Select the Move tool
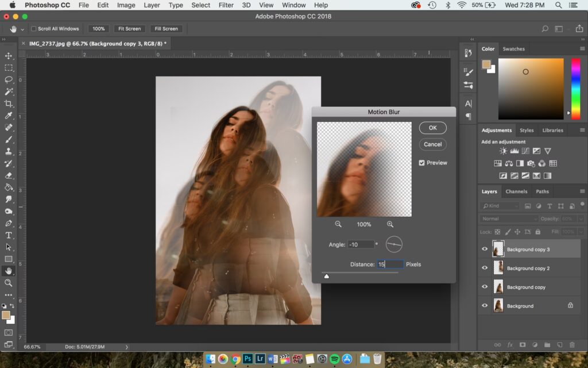 9,56
